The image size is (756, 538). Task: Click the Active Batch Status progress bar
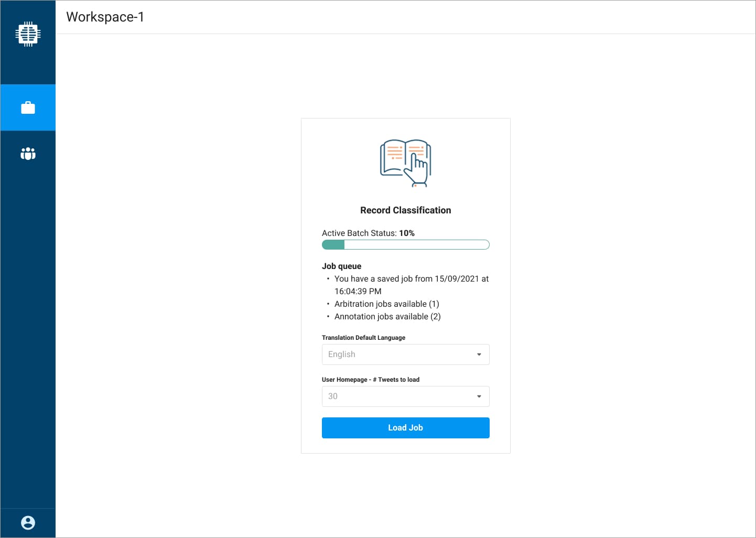[405, 244]
